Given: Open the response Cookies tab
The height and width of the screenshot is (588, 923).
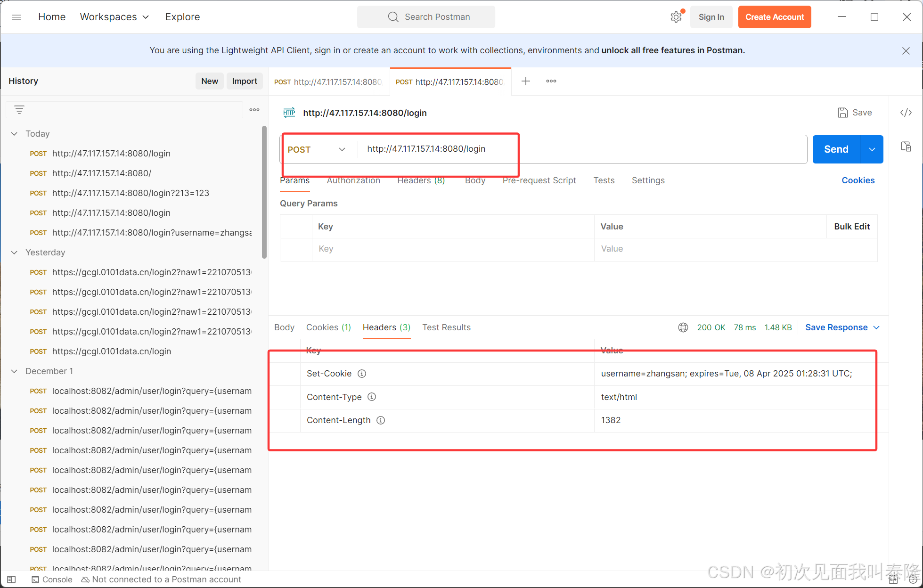Looking at the screenshot, I should pyautogui.click(x=328, y=327).
